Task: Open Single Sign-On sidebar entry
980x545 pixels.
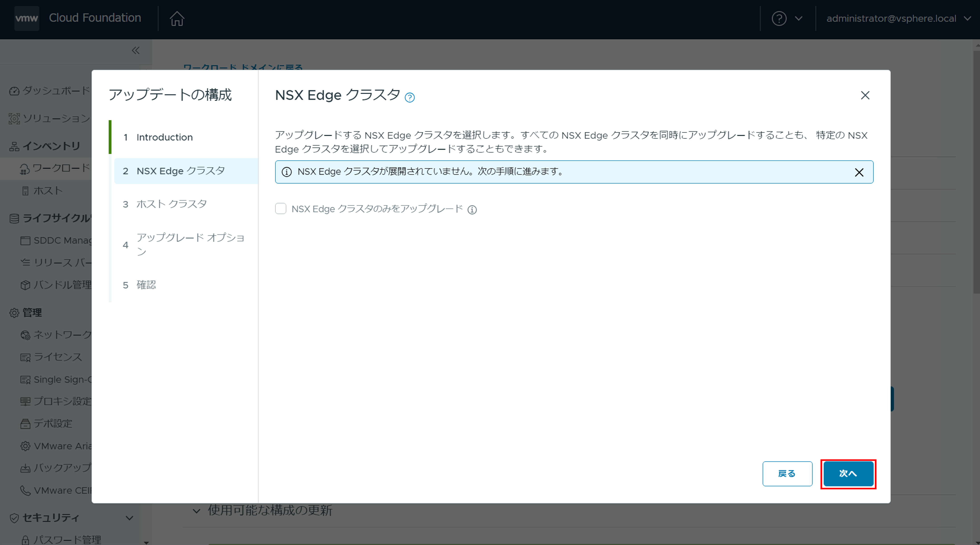Action: [56, 379]
